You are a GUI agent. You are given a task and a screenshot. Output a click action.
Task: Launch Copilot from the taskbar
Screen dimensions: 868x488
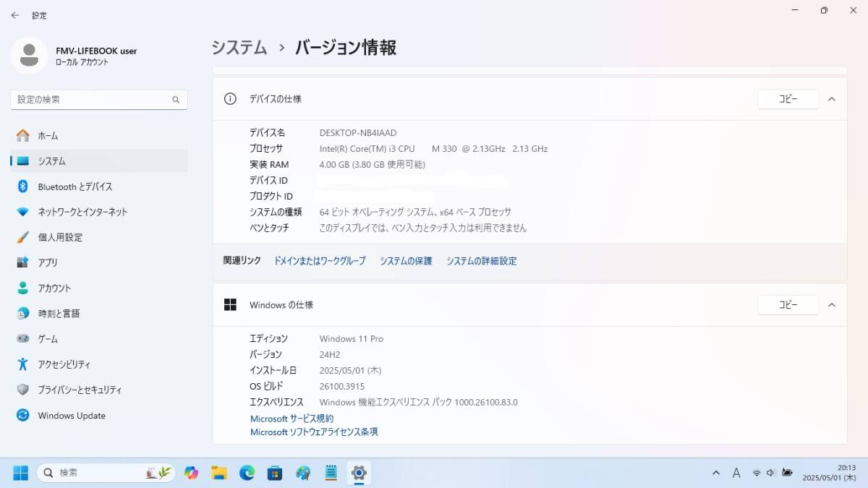coord(191,473)
